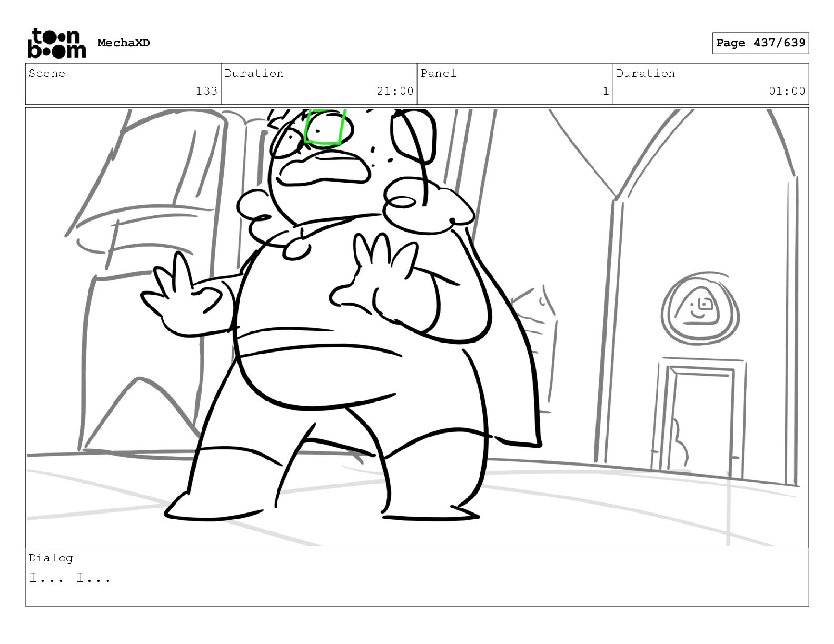Select the MechaXD project title
The width and height of the screenshot is (834, 644).
pyautogui.click(x=124, y=43)
